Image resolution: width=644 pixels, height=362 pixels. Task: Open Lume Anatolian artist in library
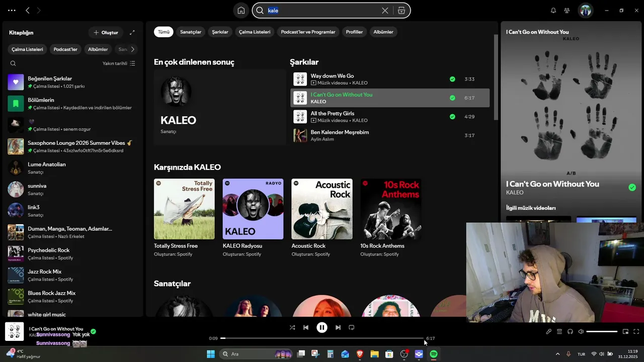pos(73,168)
